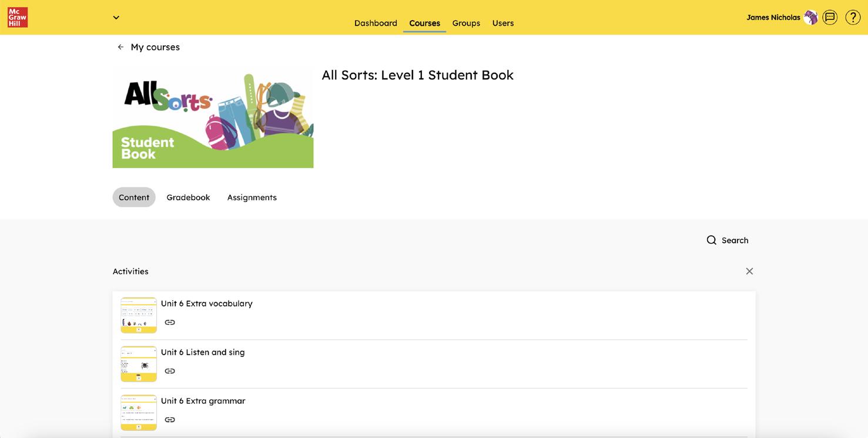Expand the dropdown chevron beside the logo
Screen dimensions: 868x438
116,18
